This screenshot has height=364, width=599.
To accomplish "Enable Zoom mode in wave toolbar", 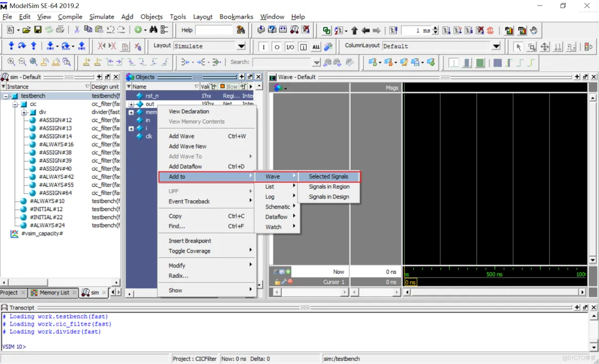I will tap(531, 47).
